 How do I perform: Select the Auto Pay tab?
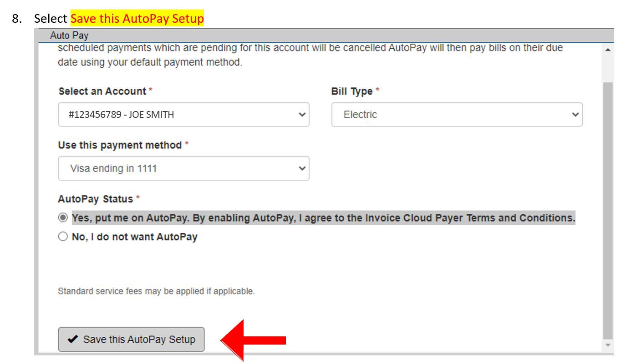(x=68, y=35)
